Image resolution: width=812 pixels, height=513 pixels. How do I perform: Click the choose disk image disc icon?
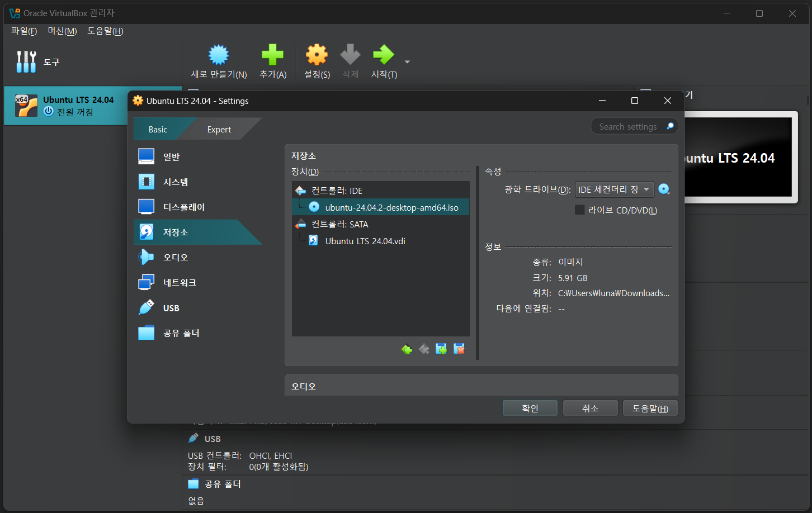[664, 189]
